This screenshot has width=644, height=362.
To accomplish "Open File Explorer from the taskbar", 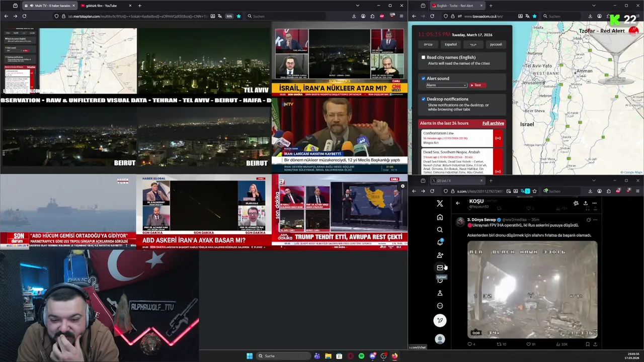I will (328, 356).
